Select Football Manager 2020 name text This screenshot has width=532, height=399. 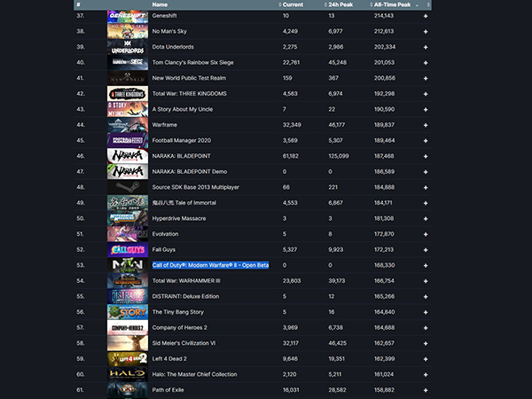click(x=182, y=140)
